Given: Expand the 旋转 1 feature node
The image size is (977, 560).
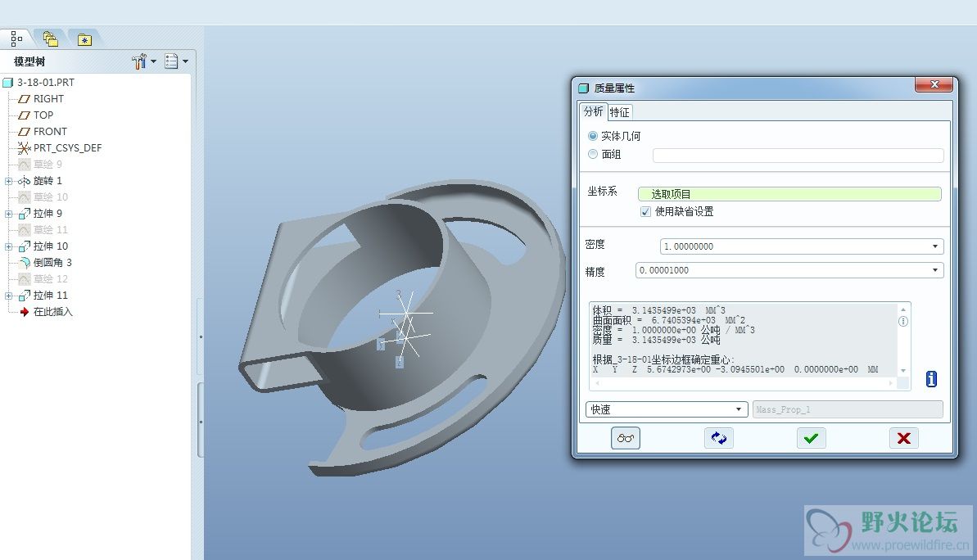Looking at the screenshot, I should point(9,181).
